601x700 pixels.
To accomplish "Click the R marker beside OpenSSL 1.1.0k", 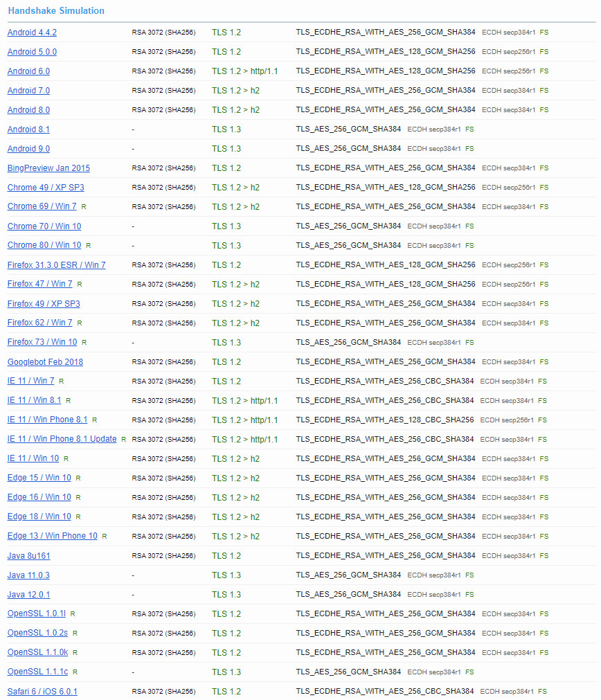I will click(75, 653).
